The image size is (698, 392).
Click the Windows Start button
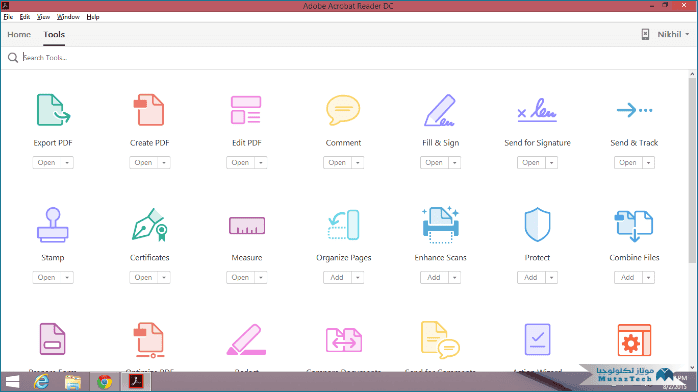(12, 382)
